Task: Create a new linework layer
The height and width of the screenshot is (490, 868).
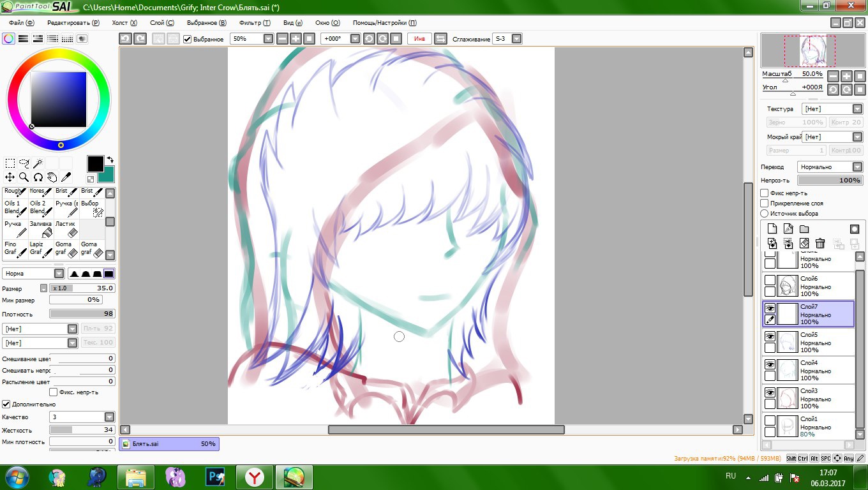Action: [x=788, y=229]
